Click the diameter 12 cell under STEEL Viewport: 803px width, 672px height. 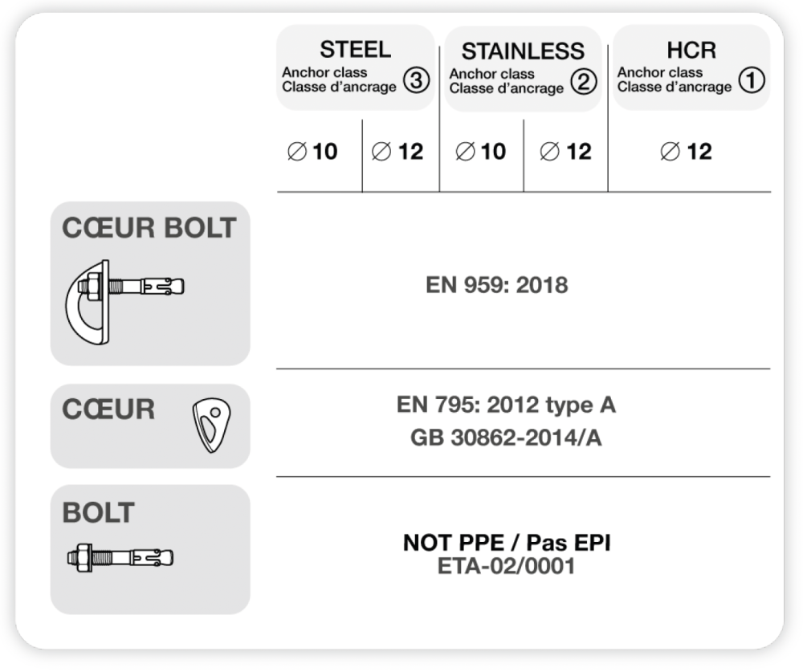click(x=399, y=152)
